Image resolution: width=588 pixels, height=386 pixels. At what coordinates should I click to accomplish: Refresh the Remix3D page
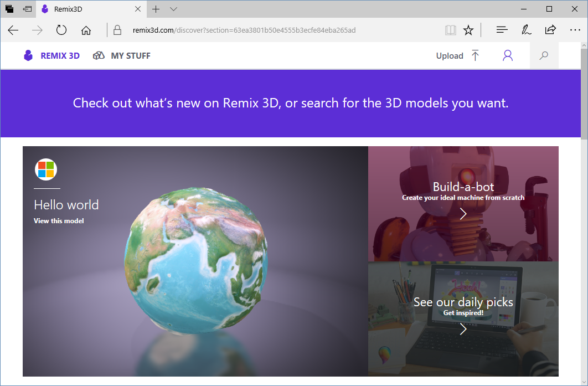(x=61, y=30)
